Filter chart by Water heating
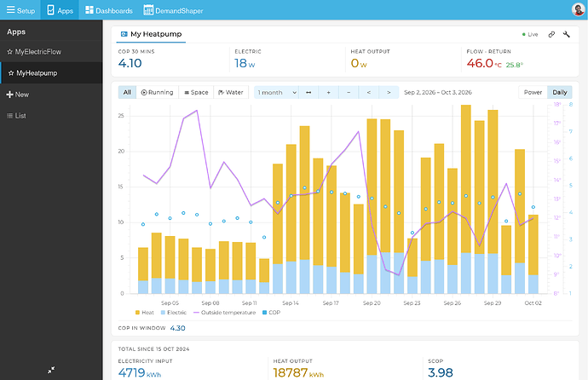Viewport: 588px width, 380px height. click(x=231, y=92)
